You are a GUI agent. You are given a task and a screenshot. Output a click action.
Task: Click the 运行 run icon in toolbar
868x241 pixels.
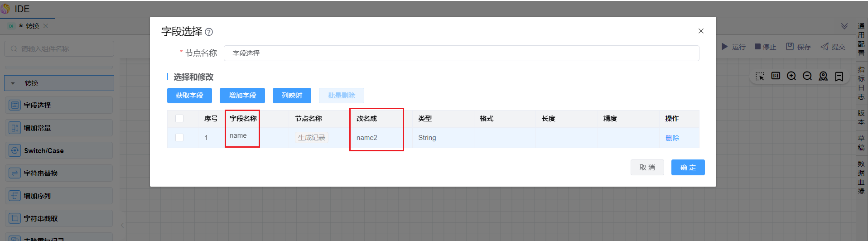click(x=725, y=46)
